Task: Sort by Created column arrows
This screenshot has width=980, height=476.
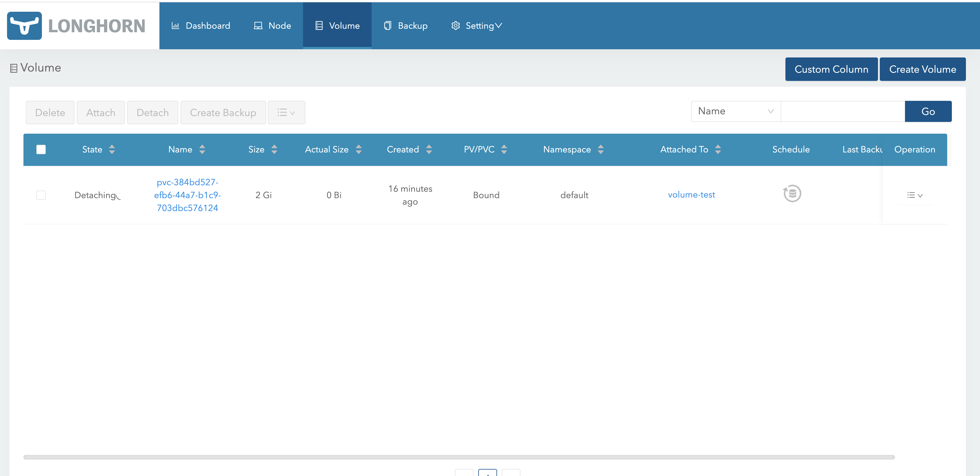Action: 429,149
